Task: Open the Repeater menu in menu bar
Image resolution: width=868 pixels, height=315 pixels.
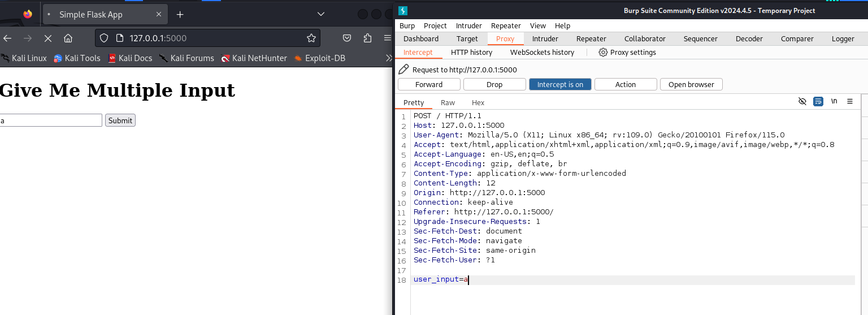Action: 506,25
